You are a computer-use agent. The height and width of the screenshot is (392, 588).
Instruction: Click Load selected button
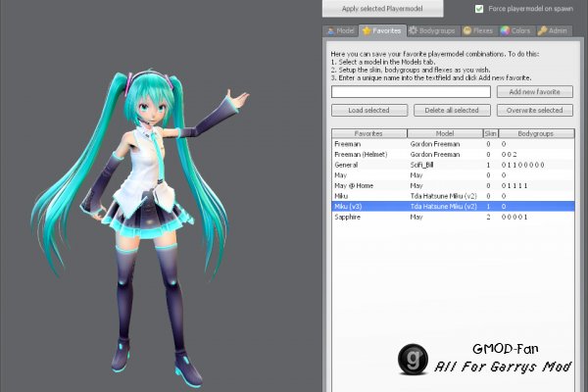[369, 111]
